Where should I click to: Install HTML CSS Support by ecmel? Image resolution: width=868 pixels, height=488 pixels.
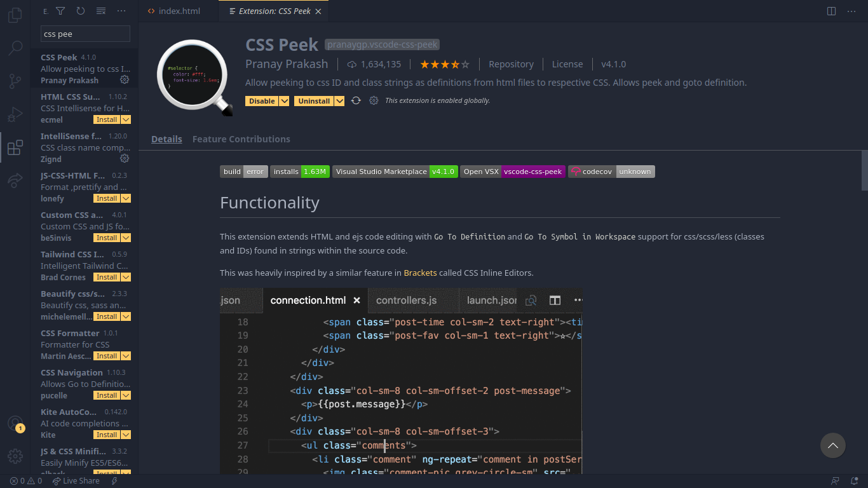(x=107, y=119)
